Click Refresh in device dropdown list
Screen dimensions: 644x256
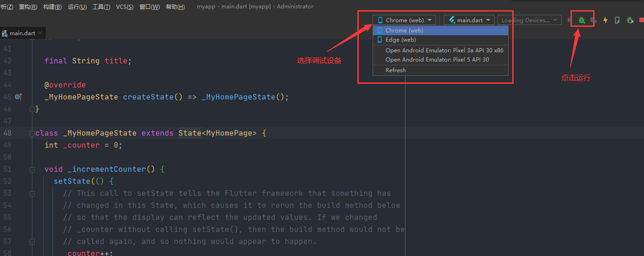[x=396, y=70]
